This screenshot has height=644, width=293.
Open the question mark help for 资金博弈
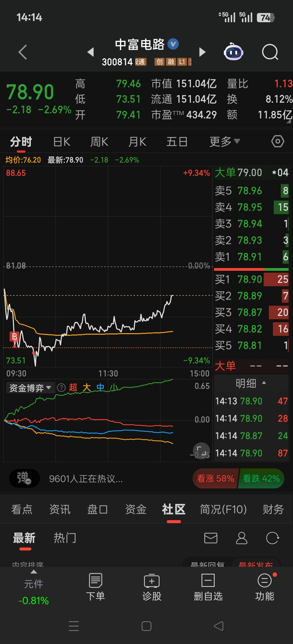(x=61, y=388)
